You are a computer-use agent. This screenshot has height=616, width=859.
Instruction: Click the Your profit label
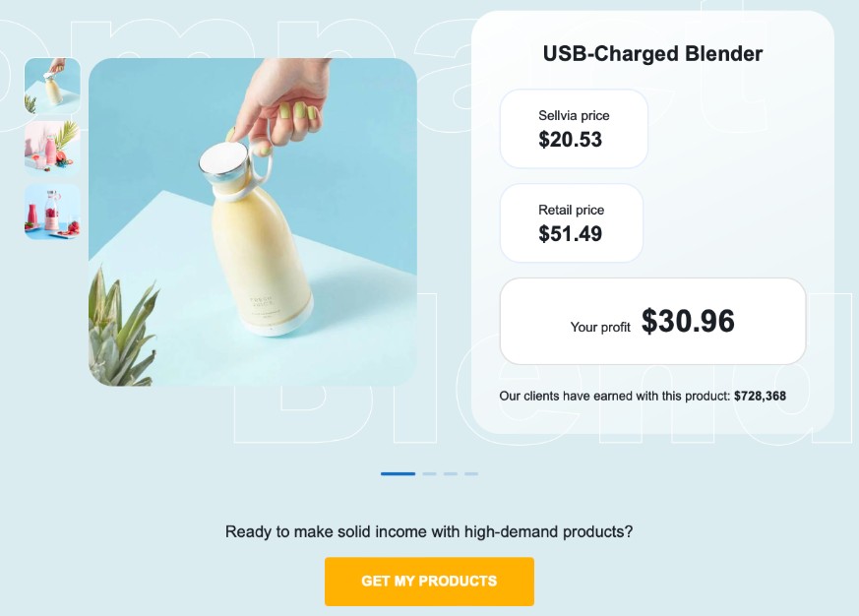600,328
